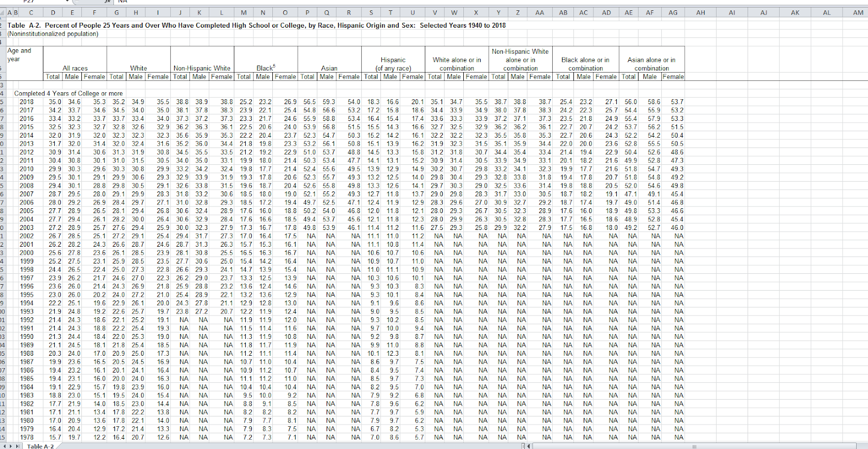This screenshot has width=868, height=449.
Task: Select column AH header
Action: click(x=700, y=12)
